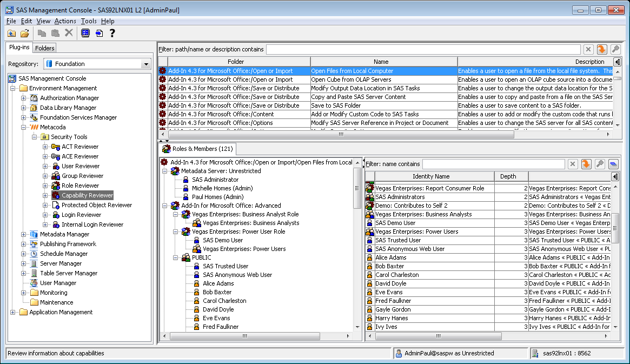This screenshot has width=630, height=364.
Task: Click the User Manager icon
Action: click(x=34, y=283)
